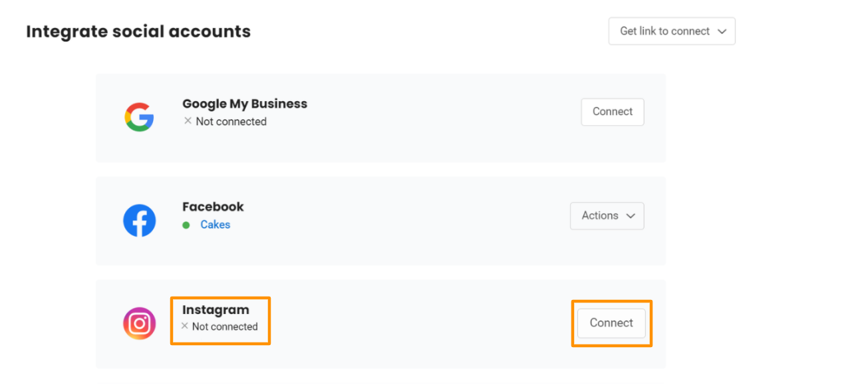Click the X icon under Google My Business
The height and width of the screenshot is (389, 868).
coord(188,121)
